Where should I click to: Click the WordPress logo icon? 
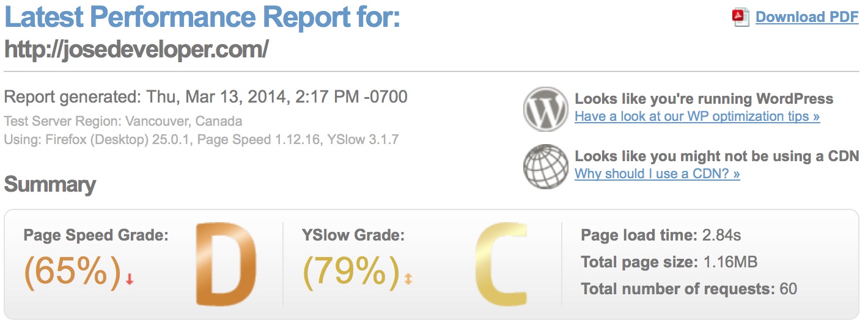pyautogui.click(x=546, y=109)
